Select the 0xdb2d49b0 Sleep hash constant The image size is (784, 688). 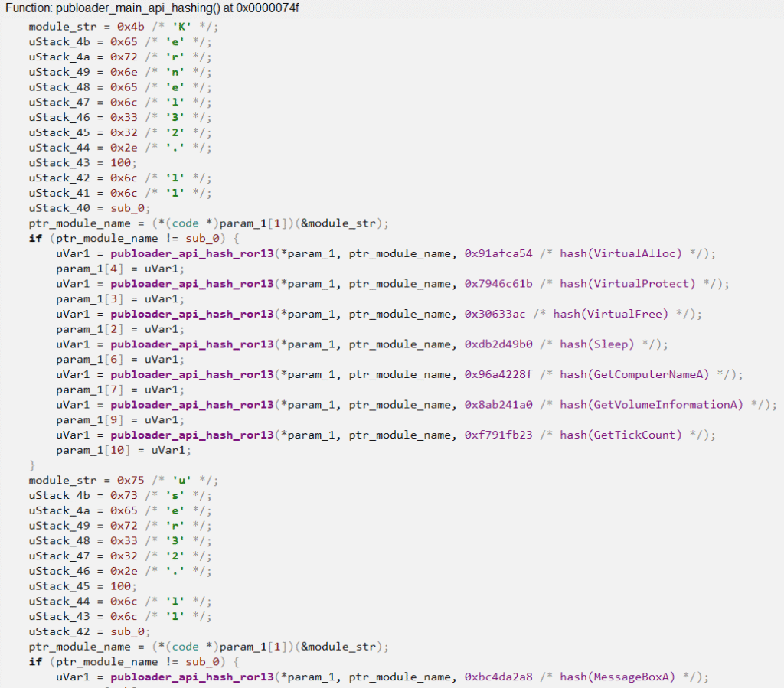498,344
